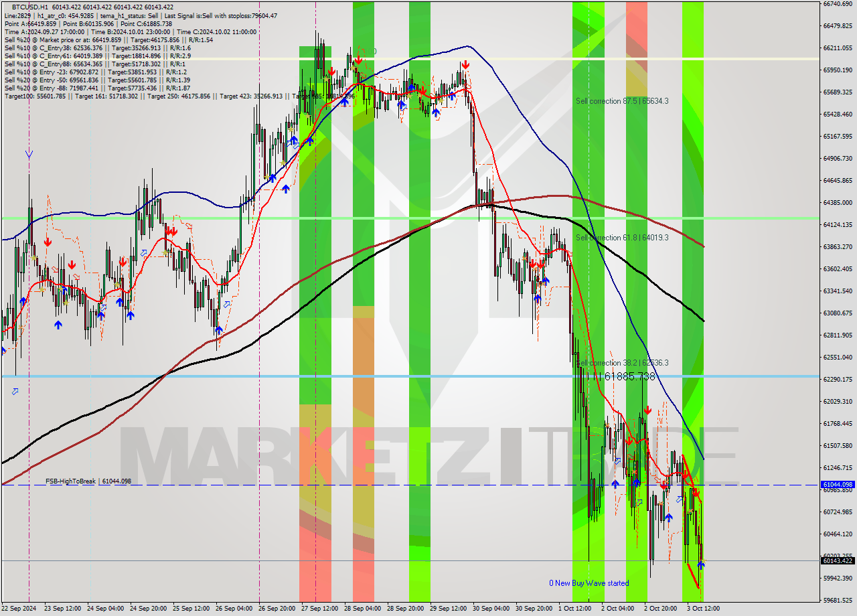This screenshot has height=616, width=857.
Task: Click the '28 Sep 20:00' time axis label
Action: point(406,609)
